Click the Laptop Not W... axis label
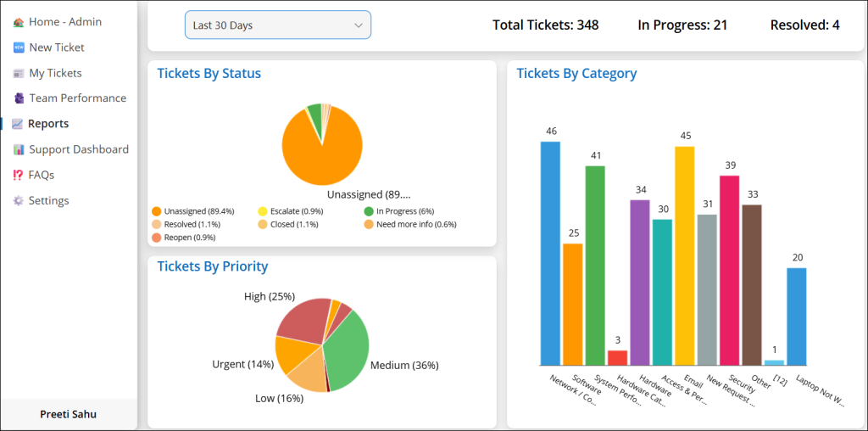This screenshot has height=431, width=868. 821,391
